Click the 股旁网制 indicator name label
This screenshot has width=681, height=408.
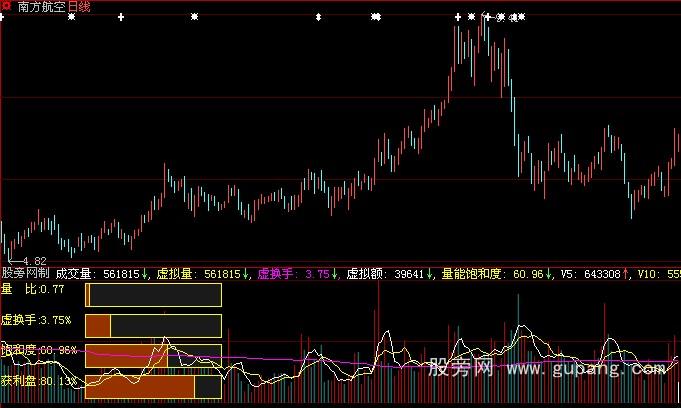(26, 273)
